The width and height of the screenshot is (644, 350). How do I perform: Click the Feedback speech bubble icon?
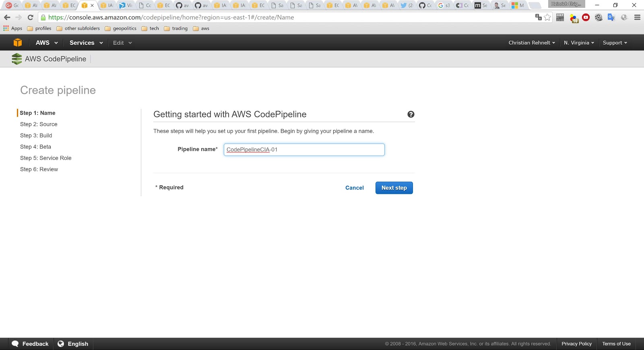coord(15,344)
